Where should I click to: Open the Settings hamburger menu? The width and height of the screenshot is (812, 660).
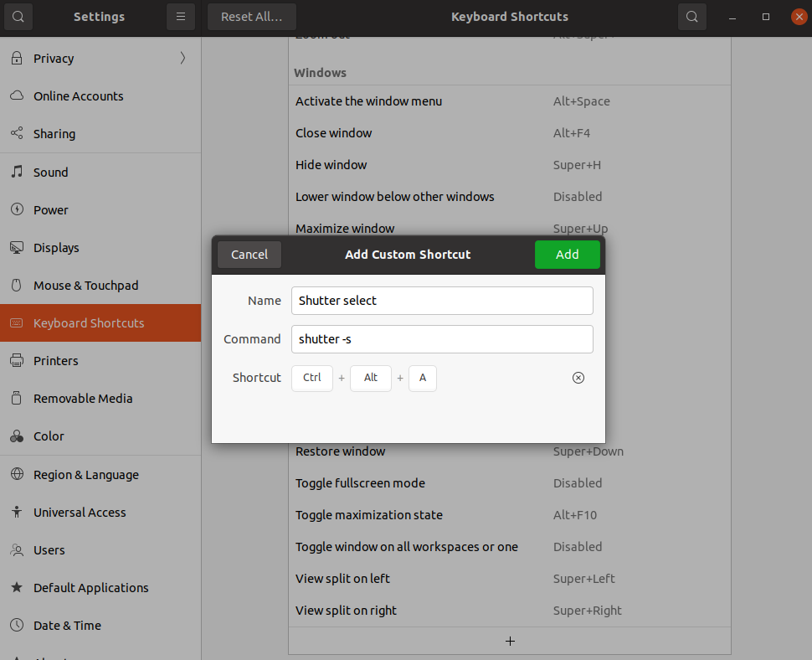click(181, 17)
